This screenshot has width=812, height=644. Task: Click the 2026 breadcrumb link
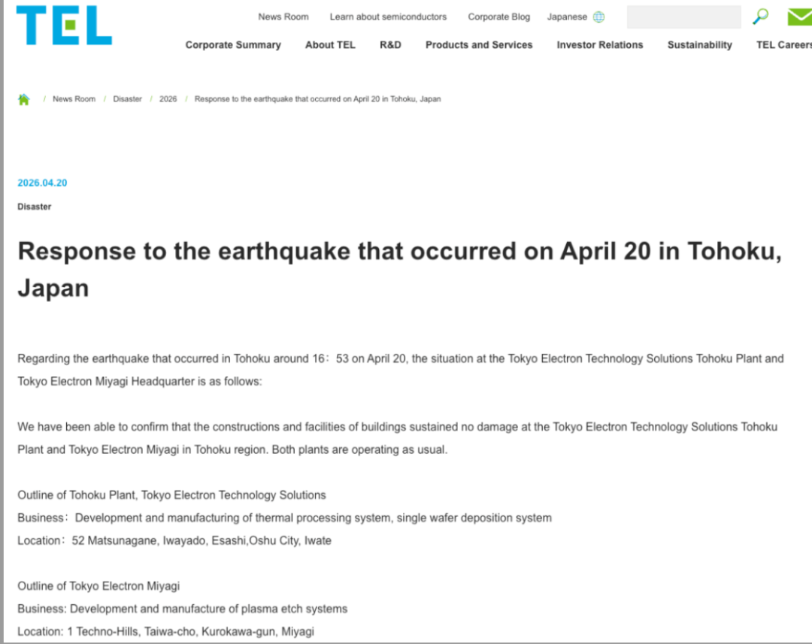[x=168, y=99]
